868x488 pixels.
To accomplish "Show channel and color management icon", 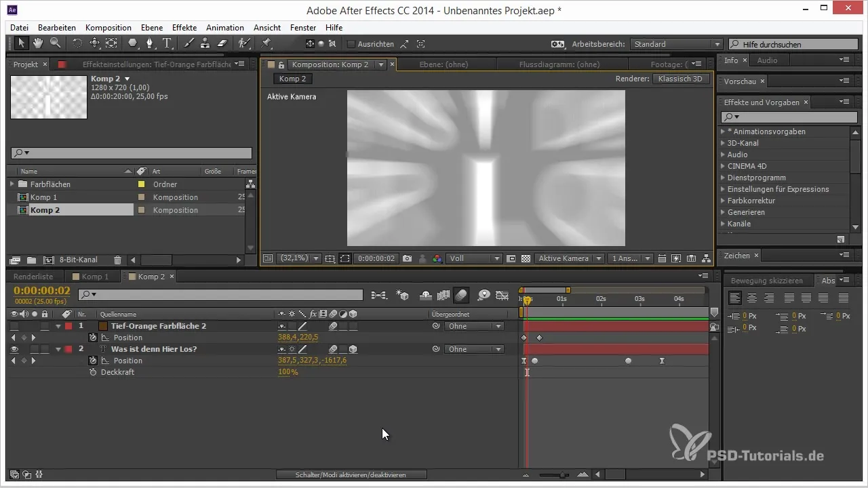I will tap(437, 258).
